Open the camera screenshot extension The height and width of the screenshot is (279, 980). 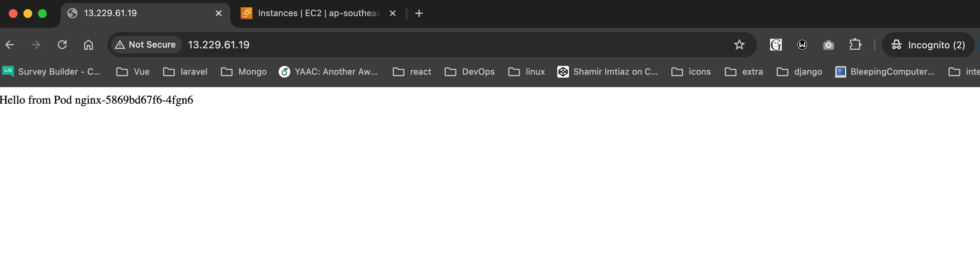828,45
